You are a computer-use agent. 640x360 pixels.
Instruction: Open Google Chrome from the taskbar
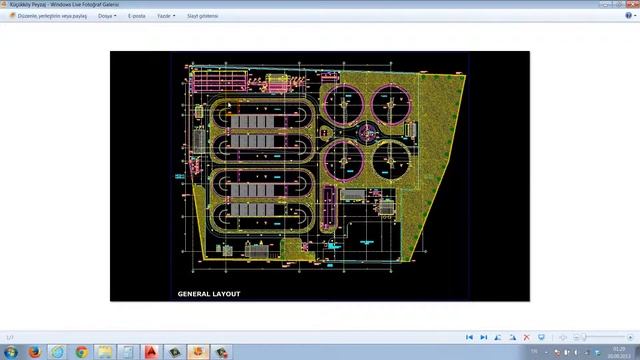coord(82,352)
